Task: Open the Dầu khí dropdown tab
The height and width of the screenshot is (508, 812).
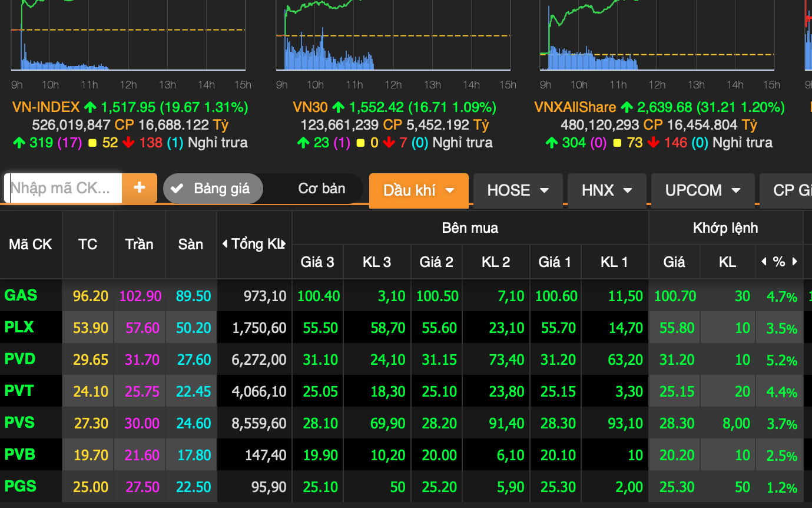Action: pyautogui.click(x=419, y=190)
